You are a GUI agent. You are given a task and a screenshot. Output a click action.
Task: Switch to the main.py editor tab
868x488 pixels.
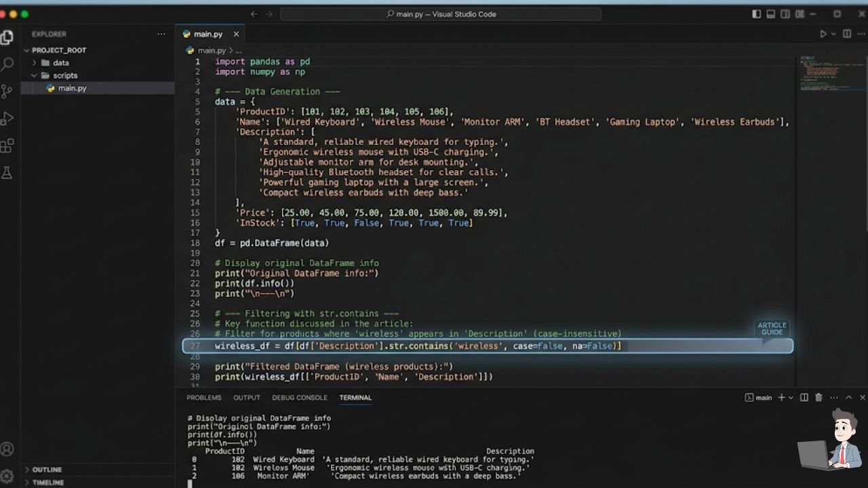point(208,34)
